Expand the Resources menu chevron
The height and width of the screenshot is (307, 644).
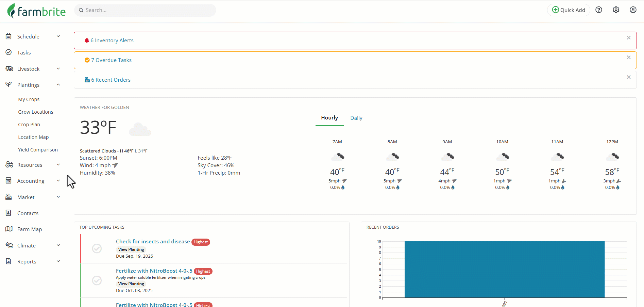tap(58, 164)
